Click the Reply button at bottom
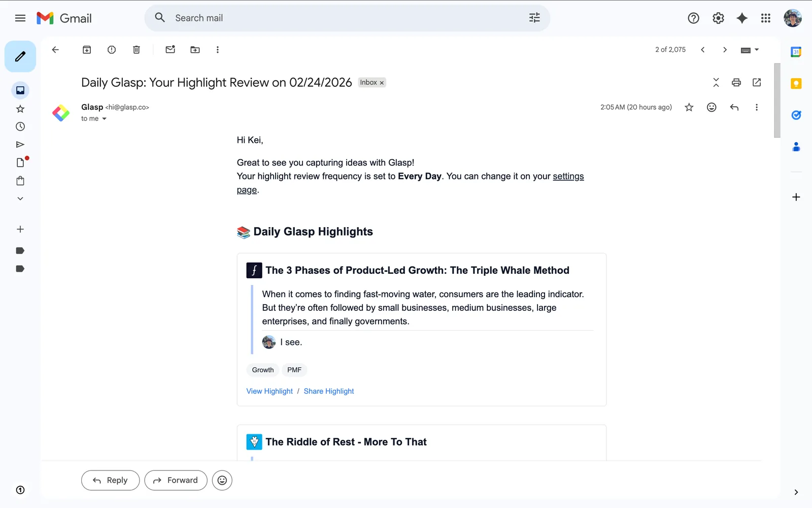Viewport: 812px width, 508px height. tap(110, 481)
